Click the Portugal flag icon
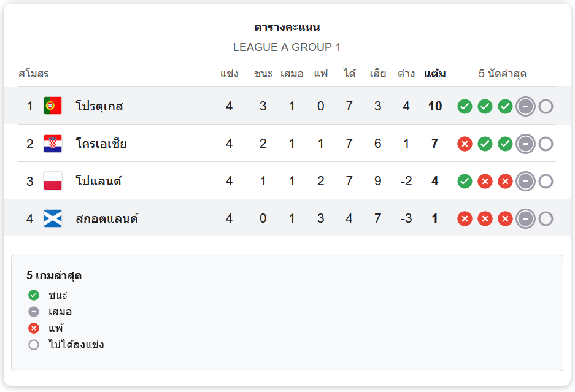 pyautogui.click(x=53, y=106)
